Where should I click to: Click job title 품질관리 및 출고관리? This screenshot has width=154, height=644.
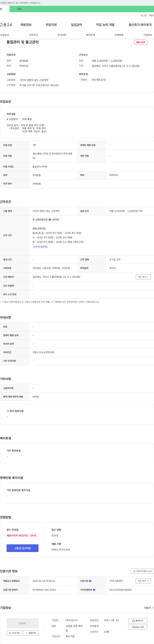click(x=23, y=42)
